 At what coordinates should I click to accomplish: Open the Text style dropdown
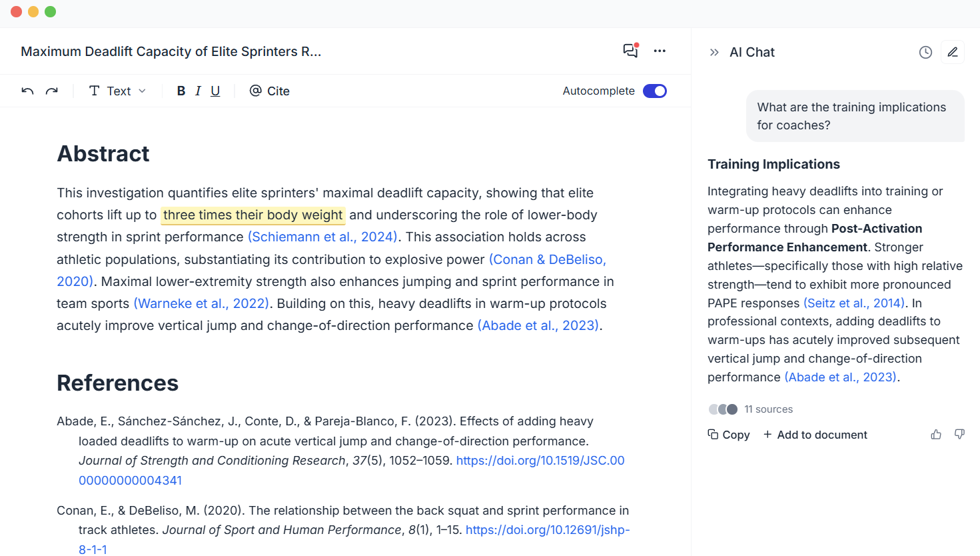pos(117,91)
